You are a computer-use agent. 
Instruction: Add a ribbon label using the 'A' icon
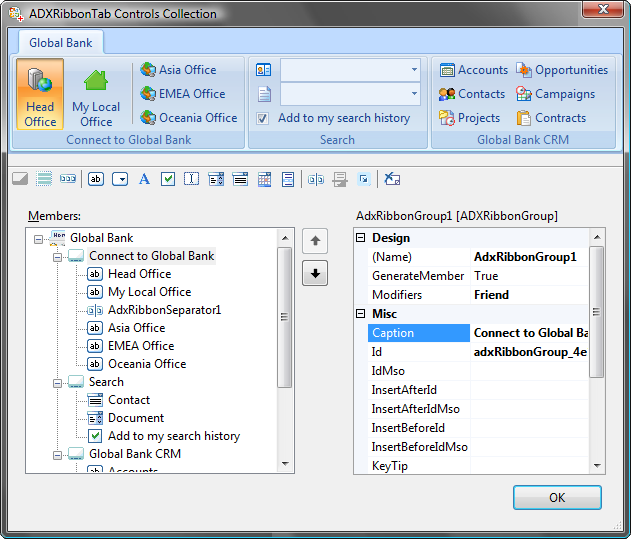click(144, 179)
